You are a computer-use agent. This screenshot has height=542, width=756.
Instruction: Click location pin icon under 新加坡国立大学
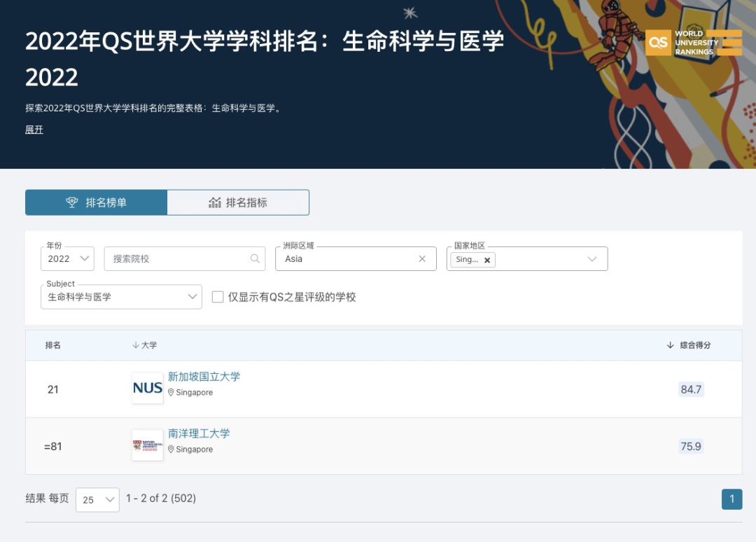click(171, 393)
